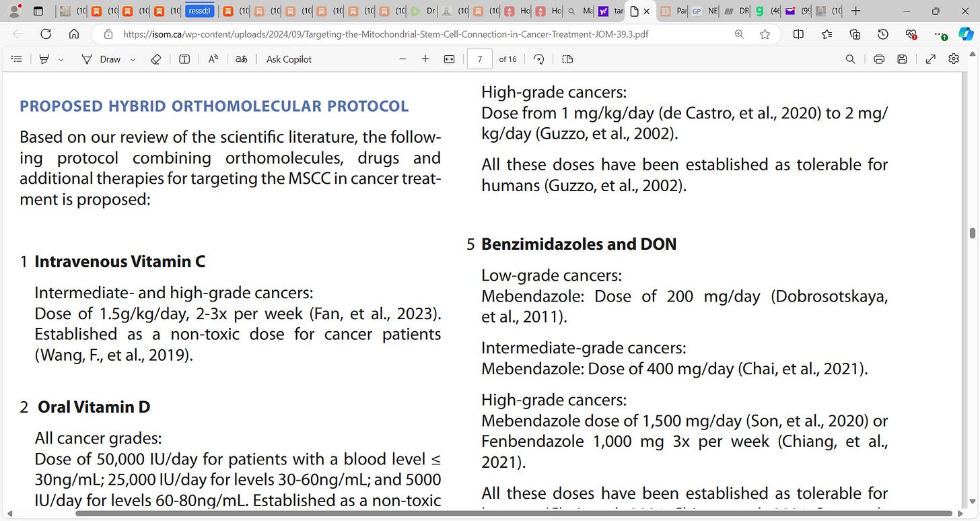Screen dimensions: 980x521
Task: Click 'Benzimidazoles and DON' heading
Action: 579,244
